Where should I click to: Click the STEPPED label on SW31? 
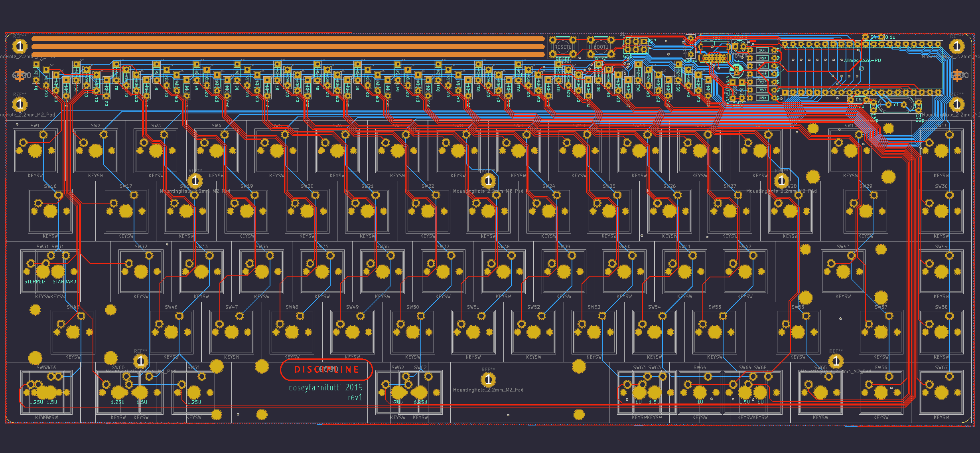34,282
